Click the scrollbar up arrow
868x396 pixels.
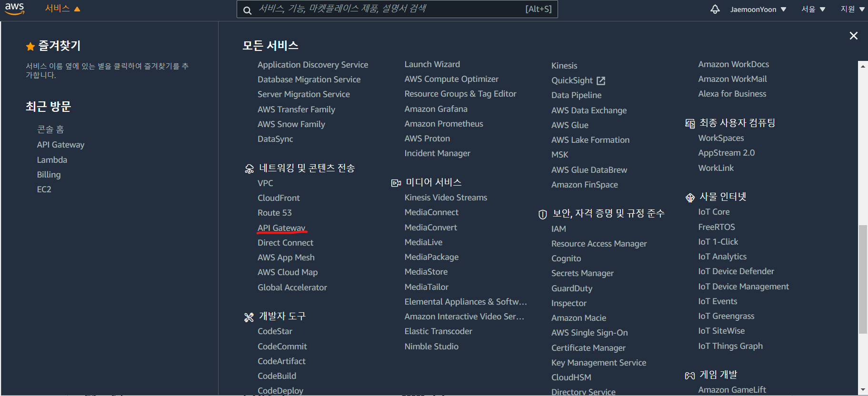coord(863,66)
